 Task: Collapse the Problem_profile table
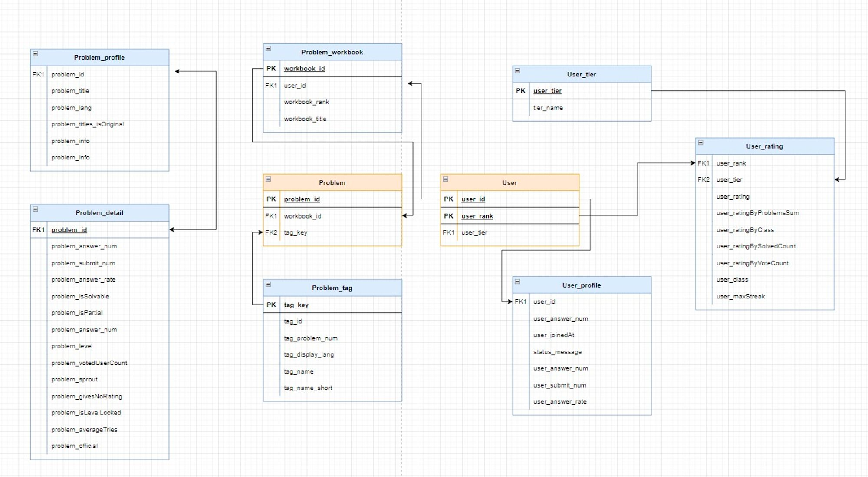(36, 54)
